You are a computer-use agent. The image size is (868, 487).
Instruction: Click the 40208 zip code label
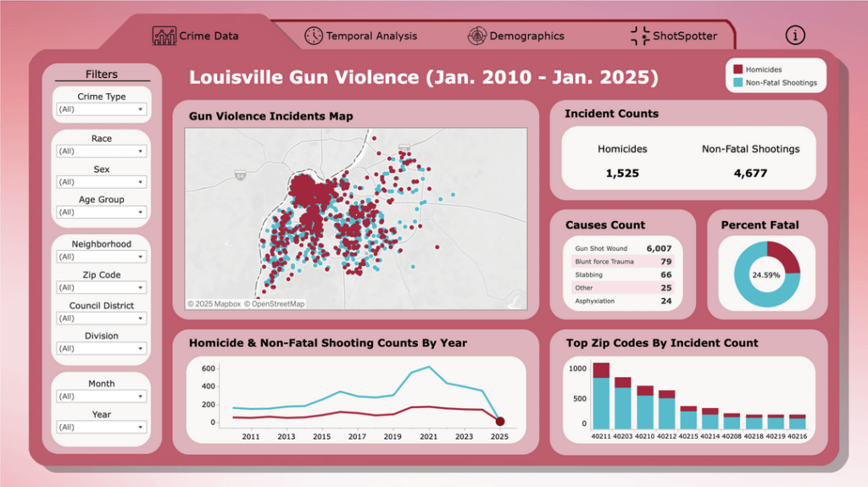732,437
